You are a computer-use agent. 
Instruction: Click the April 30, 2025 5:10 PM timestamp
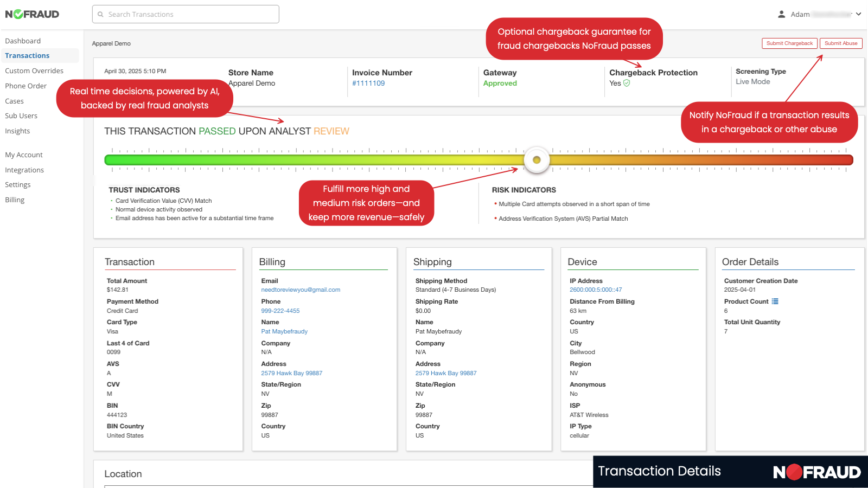click(x=135, y=71)
